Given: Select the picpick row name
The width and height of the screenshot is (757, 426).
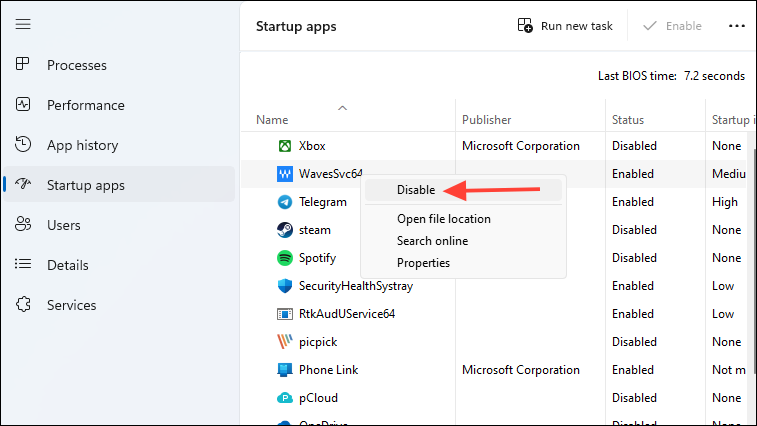Looking at the screenshot, I should pyautogui.click(x=318, y=342).
